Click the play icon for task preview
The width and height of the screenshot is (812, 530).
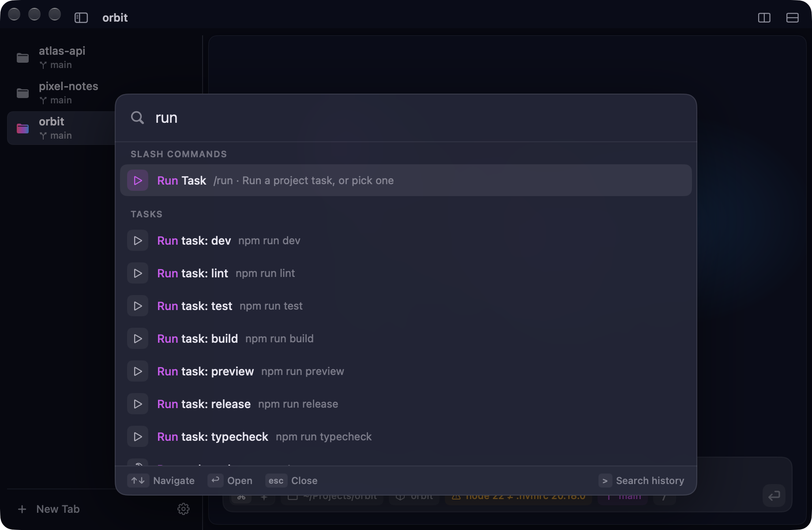[x=138, y=371]
